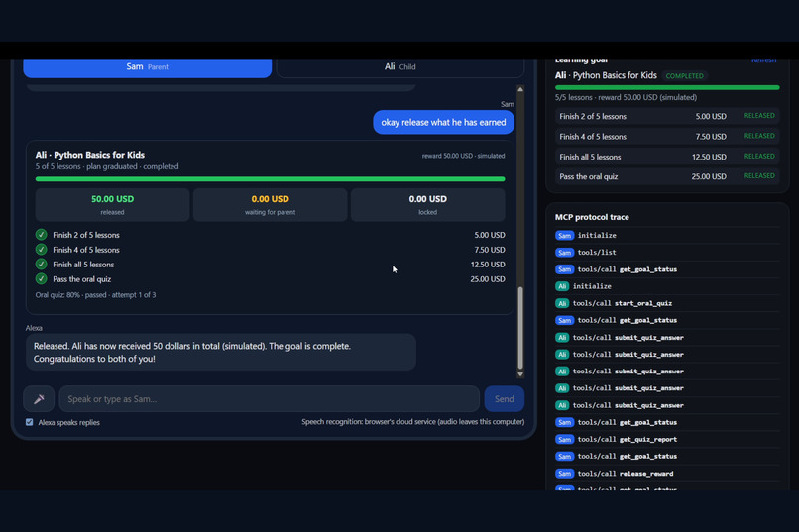
Task: Click the chat scrollbar's down arrow
Action: (520, 374)
